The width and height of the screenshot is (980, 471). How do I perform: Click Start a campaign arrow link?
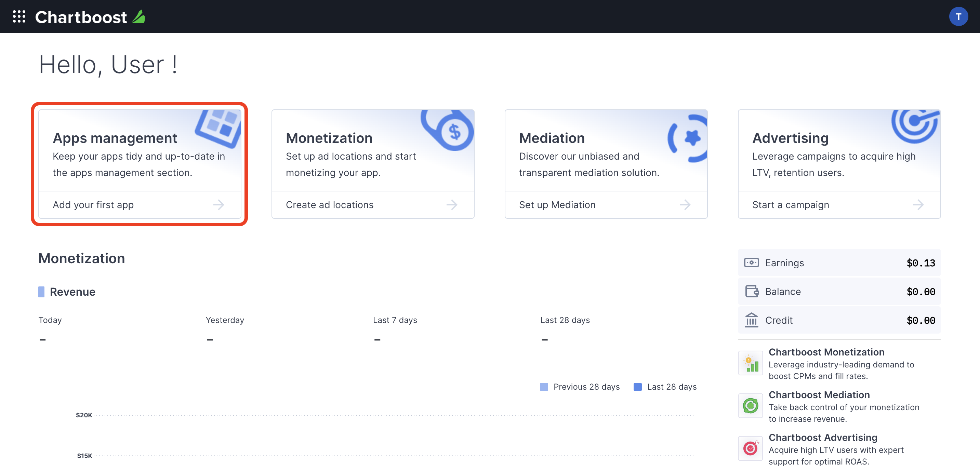click(x=917, y=204)
